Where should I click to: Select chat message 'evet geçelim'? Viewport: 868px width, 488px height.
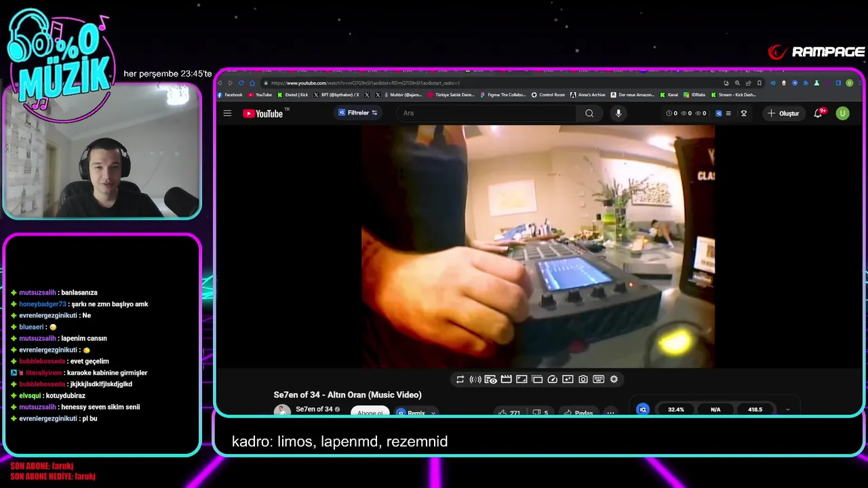click(x=90, y=361)
